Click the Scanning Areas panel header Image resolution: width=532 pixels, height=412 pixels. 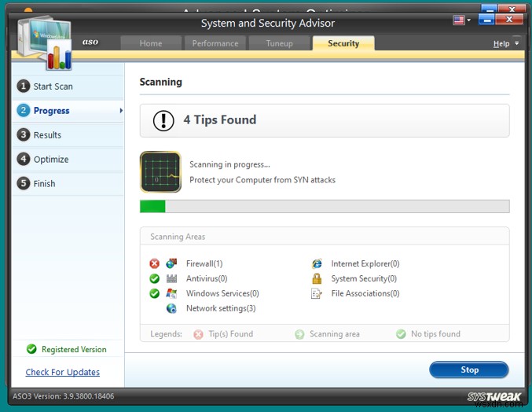click(325, 236)
